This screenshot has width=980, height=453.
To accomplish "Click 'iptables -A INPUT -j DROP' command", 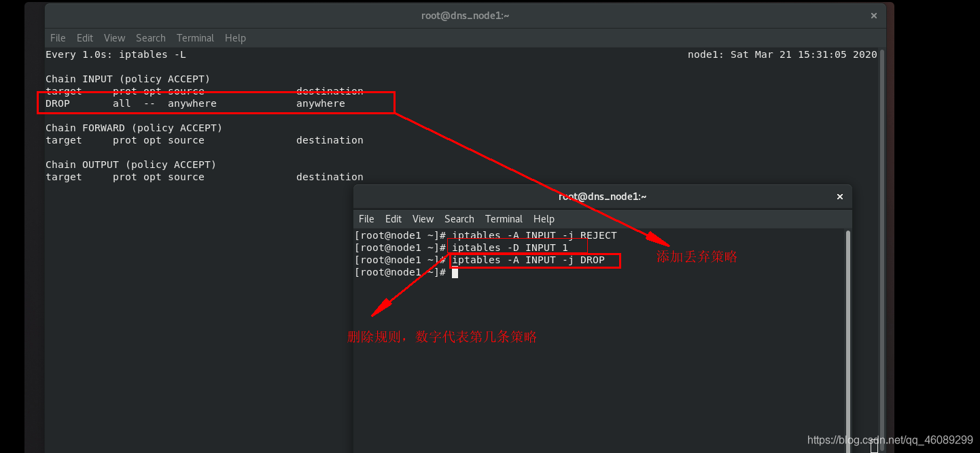I will 528,260.
